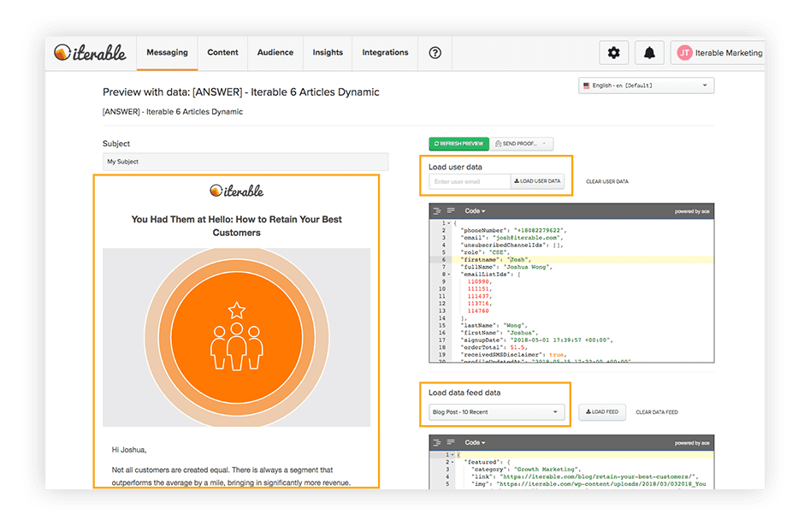Click the "You Had Them at Hello" headline
The image size is (810, 532).
(x=237, y=226)
